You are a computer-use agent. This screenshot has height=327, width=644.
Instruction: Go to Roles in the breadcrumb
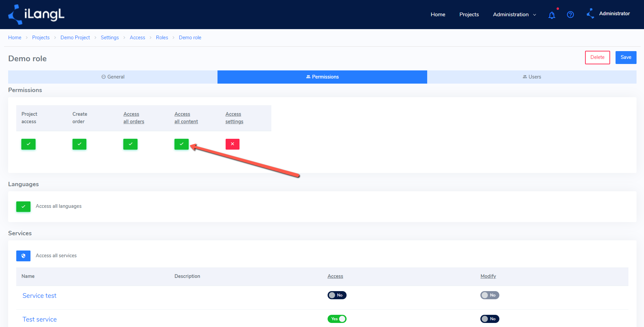(x=162, y=38)
